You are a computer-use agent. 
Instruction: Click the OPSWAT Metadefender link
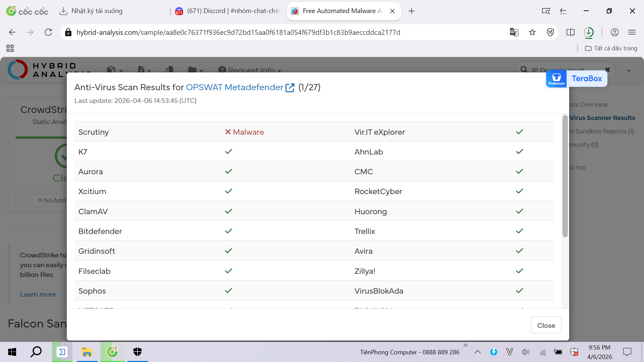pos(234,87)
